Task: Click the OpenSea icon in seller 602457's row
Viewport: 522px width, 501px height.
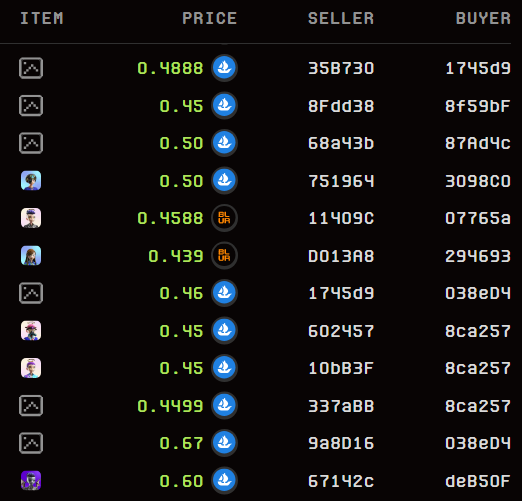Action: (224, 331)
